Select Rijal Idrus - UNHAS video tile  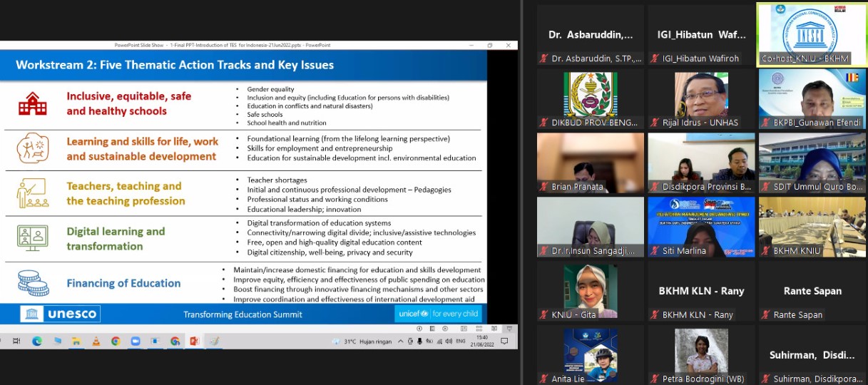pyautogui.click(x=701, y=100)
